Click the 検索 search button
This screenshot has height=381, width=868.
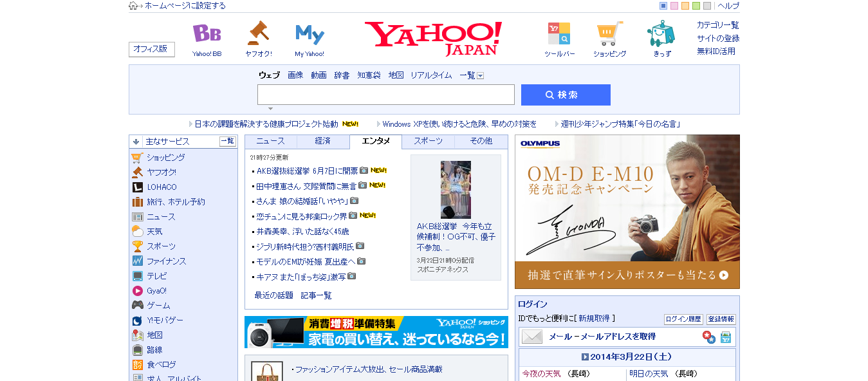(x=566, y=95)
